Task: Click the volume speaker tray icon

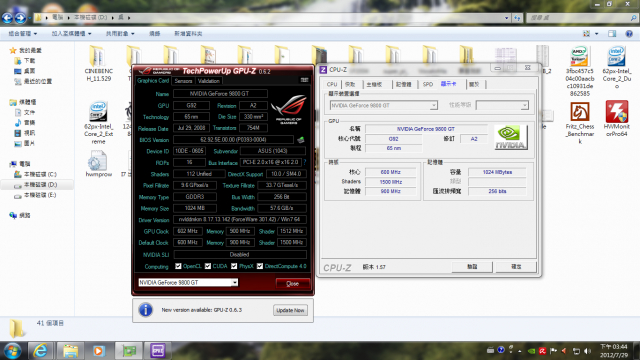Action: point(587,351)
